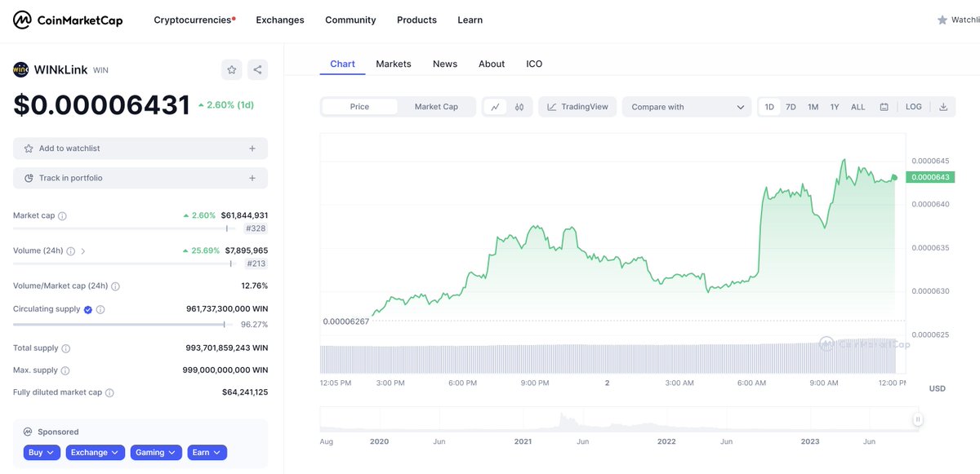Open the Compare with dropdown
The width and height of the screenshot is (980, 474).
point(687,107)
